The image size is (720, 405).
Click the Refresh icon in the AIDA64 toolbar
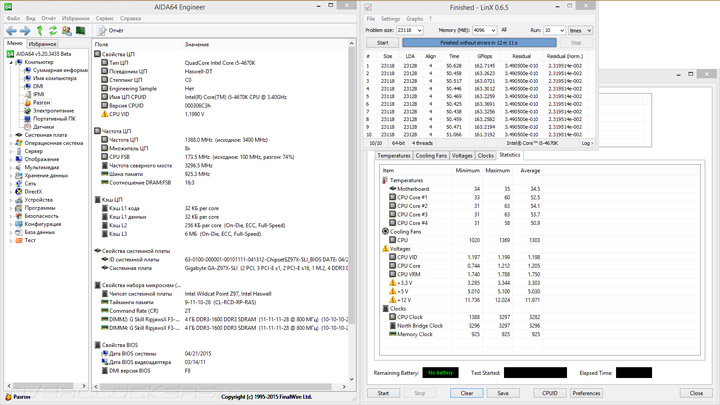pyautogui.click(x=53, y=31)
